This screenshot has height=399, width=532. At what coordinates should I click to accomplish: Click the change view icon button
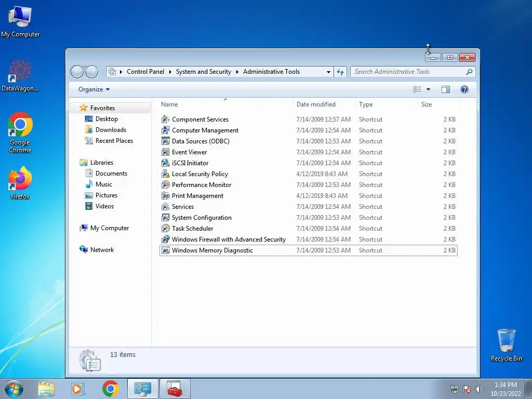[x=417, y=89]
